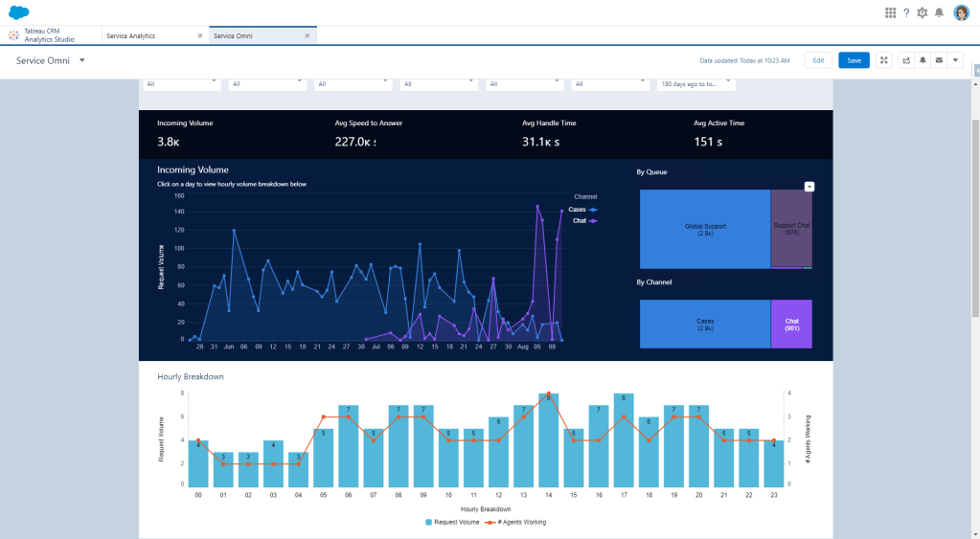
Task: Click the blue Save button
Action: (x=854, y=60)
